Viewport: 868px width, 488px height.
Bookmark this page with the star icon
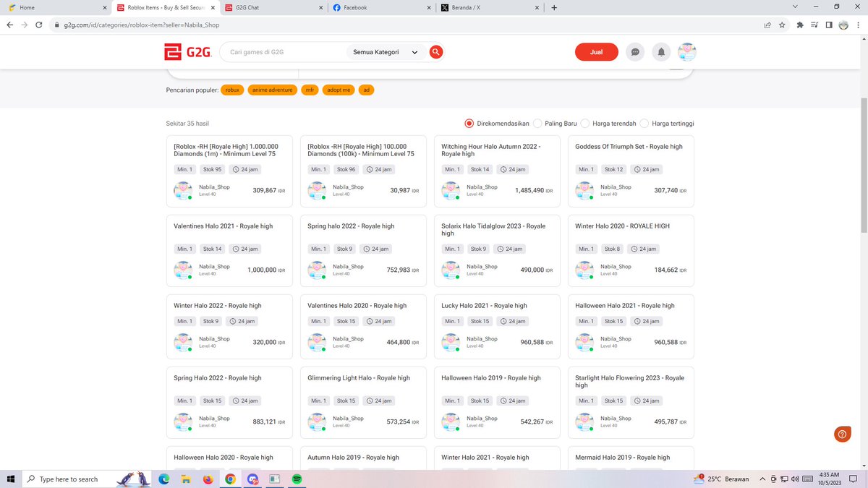[x=782, y=25]
